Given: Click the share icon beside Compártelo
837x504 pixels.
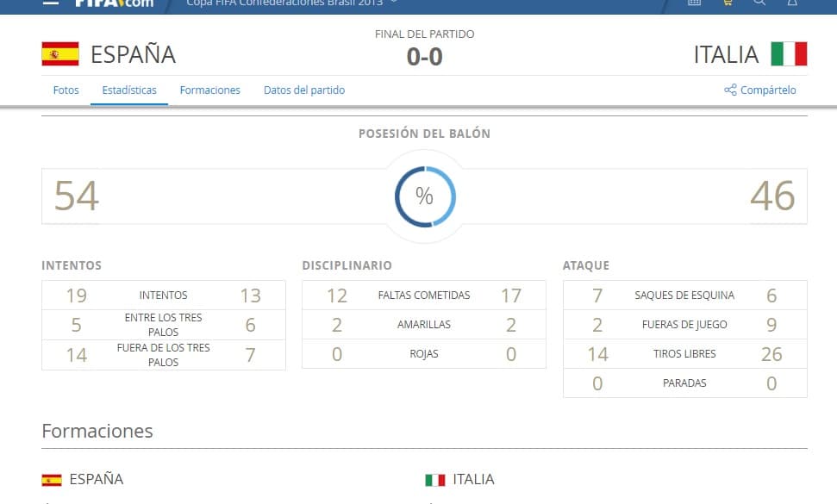Looking at the screenshot, I should coord(730,89).
